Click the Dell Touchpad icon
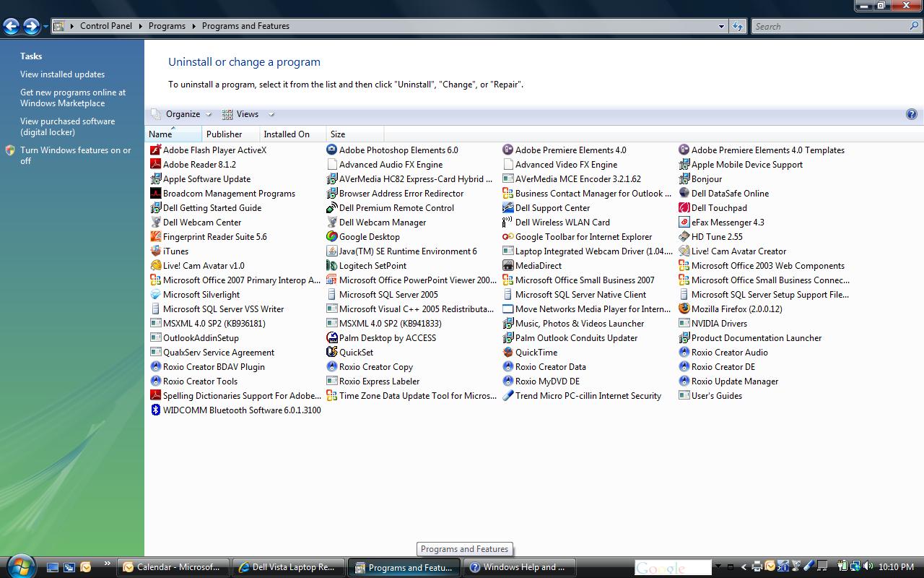This screenshot has width=924, height=578. [684, 208]
